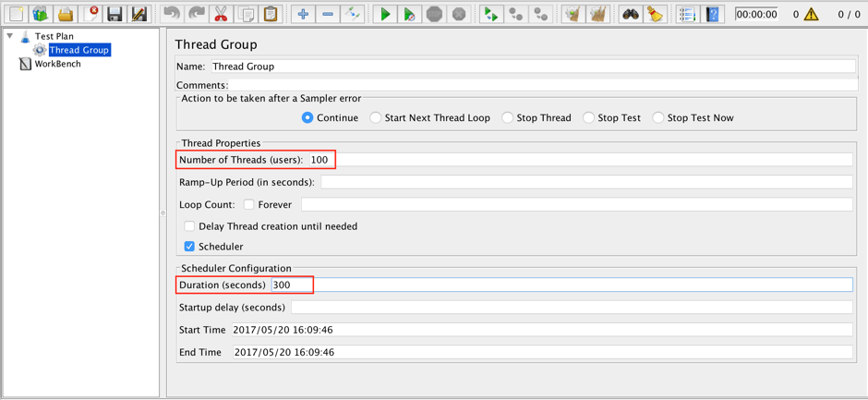Click the Open file folder icon
Screen dimensions: 868x400
tap(65, 14)
